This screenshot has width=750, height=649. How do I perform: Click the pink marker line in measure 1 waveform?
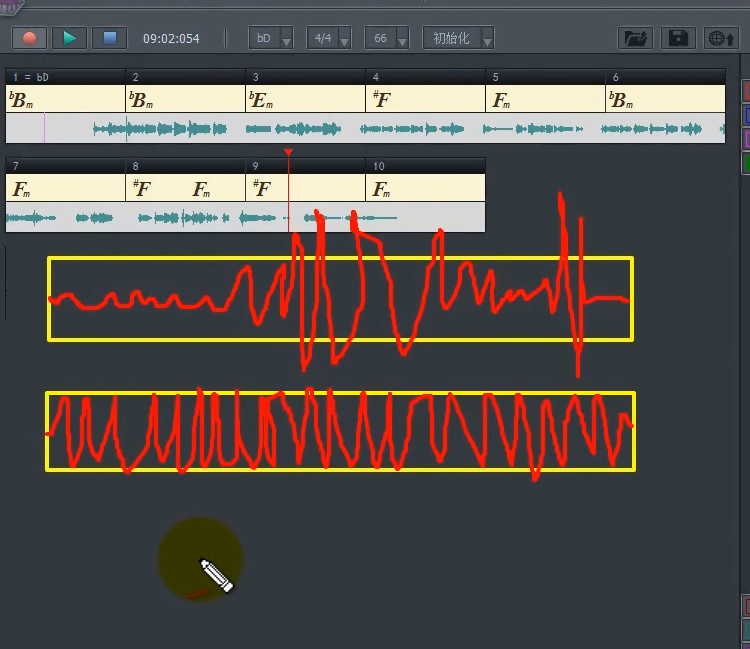coord(44,128)
